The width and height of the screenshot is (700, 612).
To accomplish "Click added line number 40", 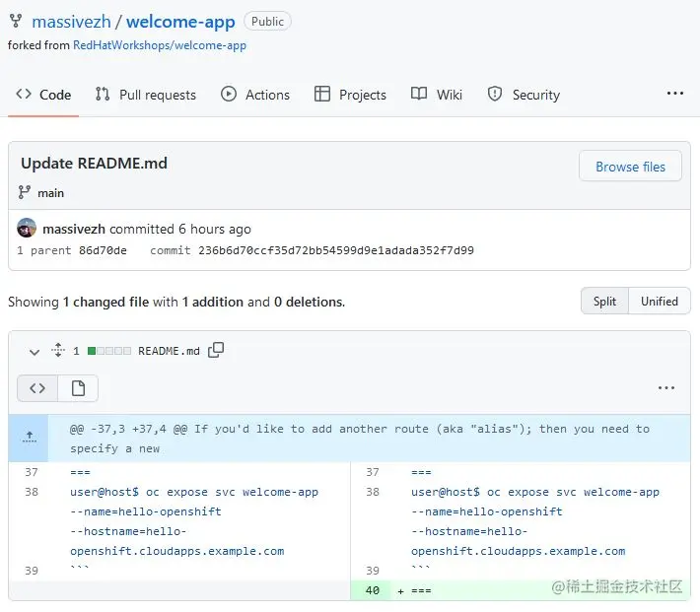I will [x=372, y=590].
